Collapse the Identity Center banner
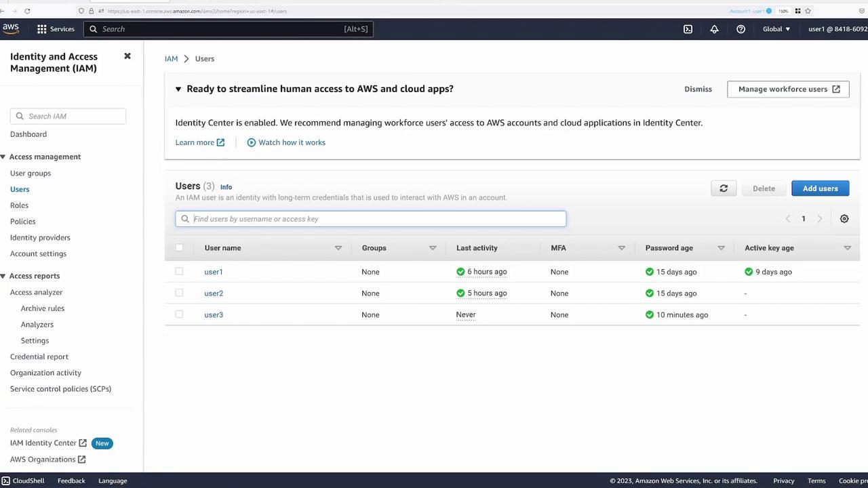Image resolution: width=868 pixels, height=488 pixels. [x=178, y=89]
